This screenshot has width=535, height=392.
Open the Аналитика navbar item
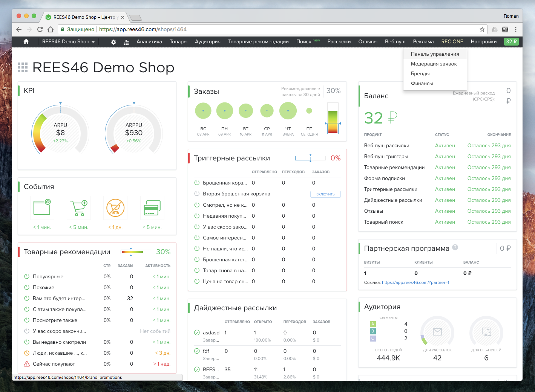tap(149, 42)
